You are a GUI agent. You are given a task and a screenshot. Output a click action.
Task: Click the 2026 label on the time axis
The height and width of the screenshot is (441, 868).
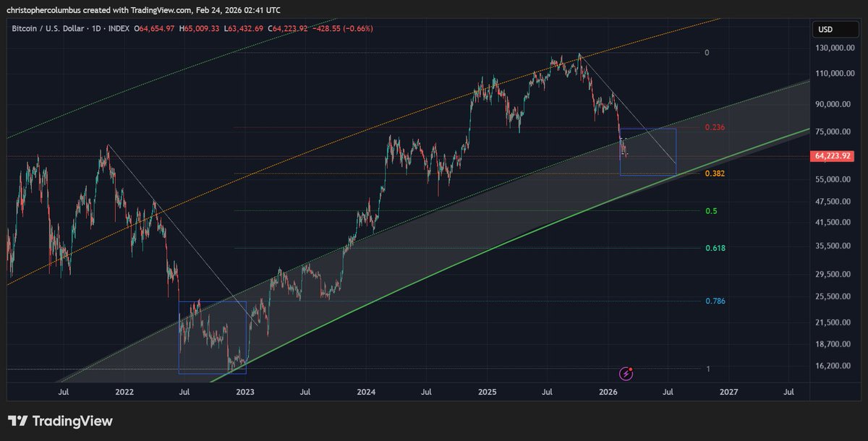[x=608, y=391]
